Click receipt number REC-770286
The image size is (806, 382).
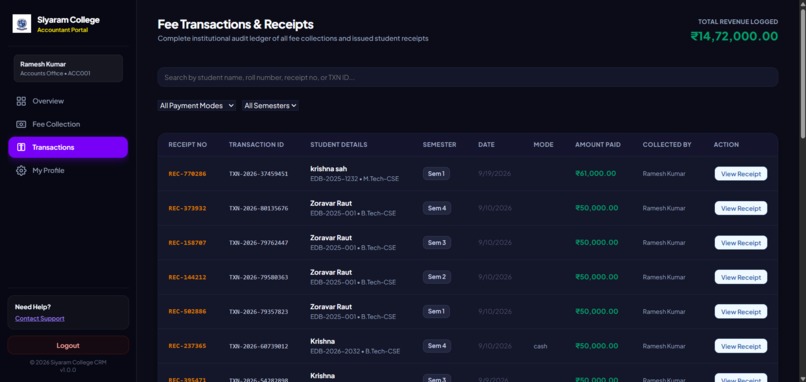[x=187, y=174]
